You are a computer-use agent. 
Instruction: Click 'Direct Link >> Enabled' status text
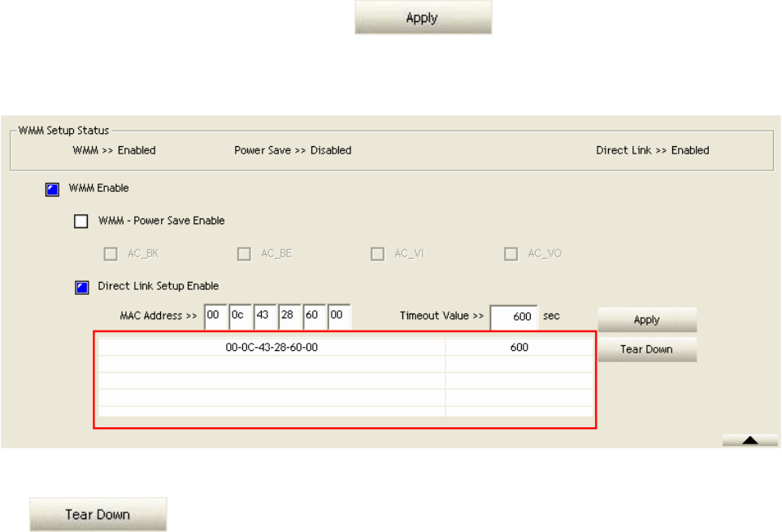point(652,150)
